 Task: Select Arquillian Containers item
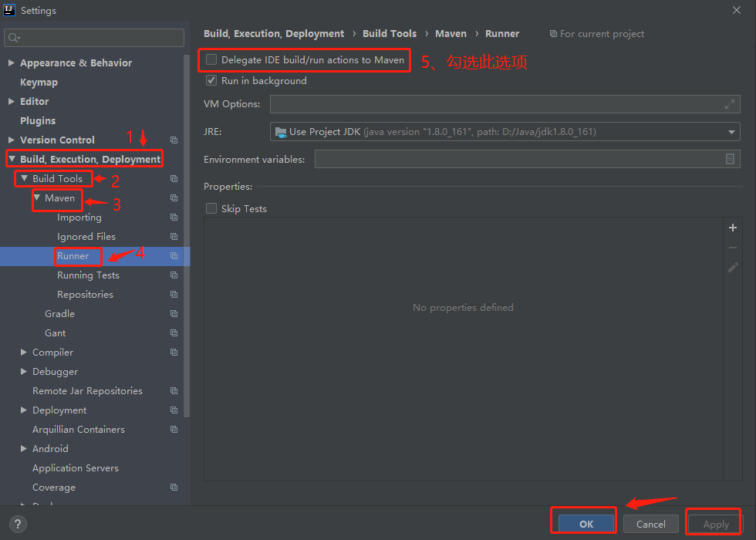point(78,429)
